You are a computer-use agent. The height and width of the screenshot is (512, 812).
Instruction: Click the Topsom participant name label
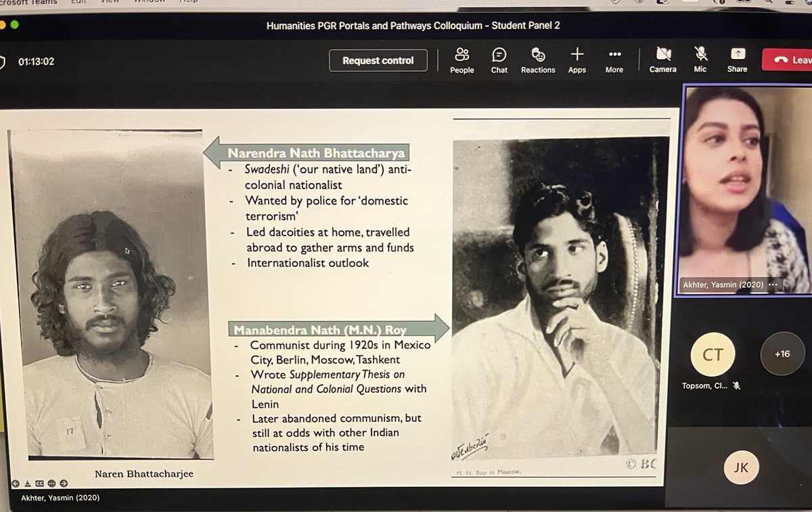pyautogui.click(x=705, y=386)
